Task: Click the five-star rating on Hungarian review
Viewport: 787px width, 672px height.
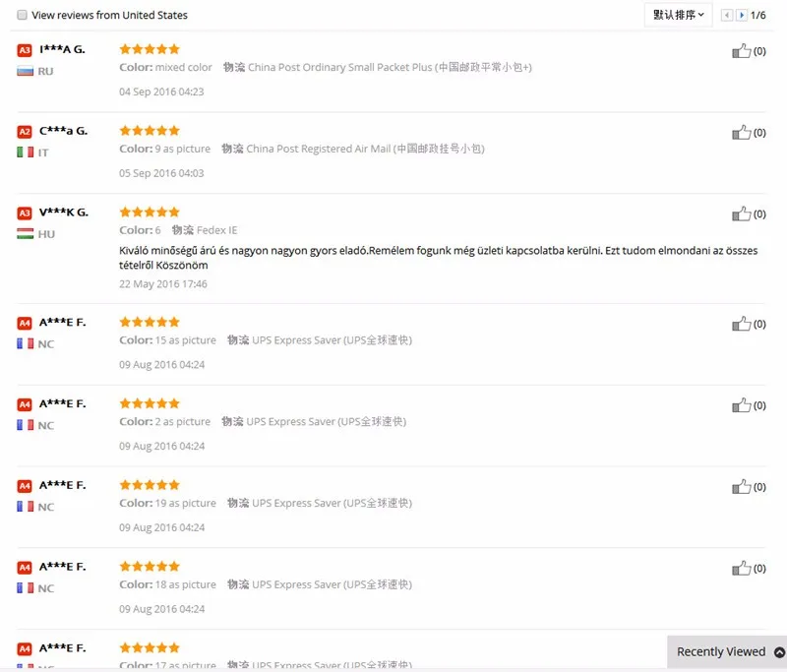Action: [x=150, y=212]
